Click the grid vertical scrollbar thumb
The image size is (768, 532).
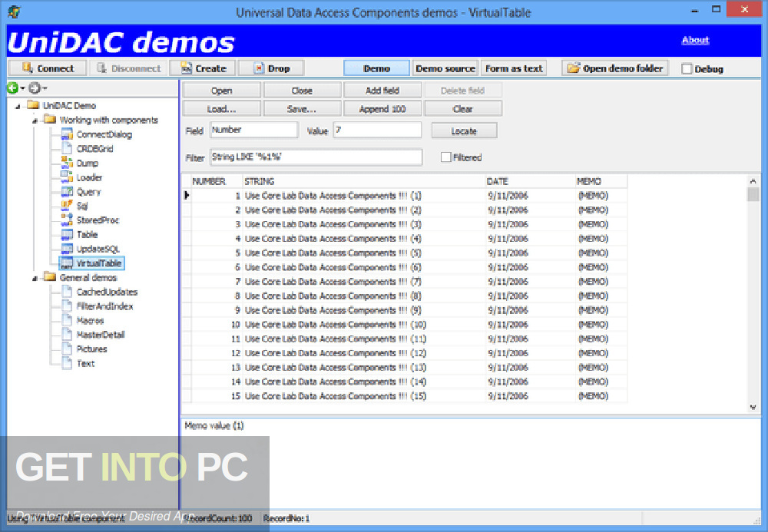(753, 194)
